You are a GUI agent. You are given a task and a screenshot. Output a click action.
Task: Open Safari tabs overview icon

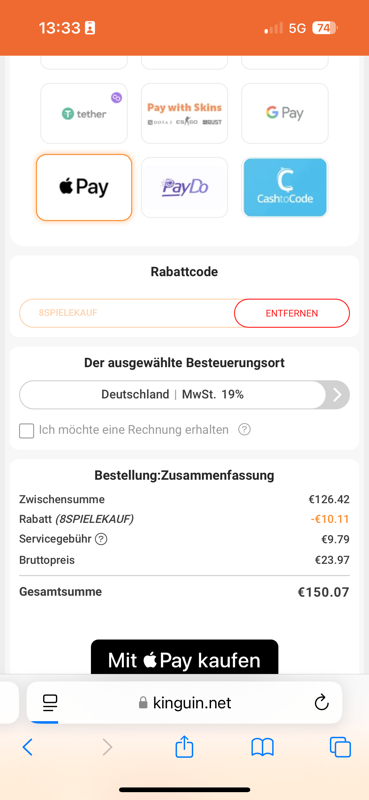click(x=340, y=747)
